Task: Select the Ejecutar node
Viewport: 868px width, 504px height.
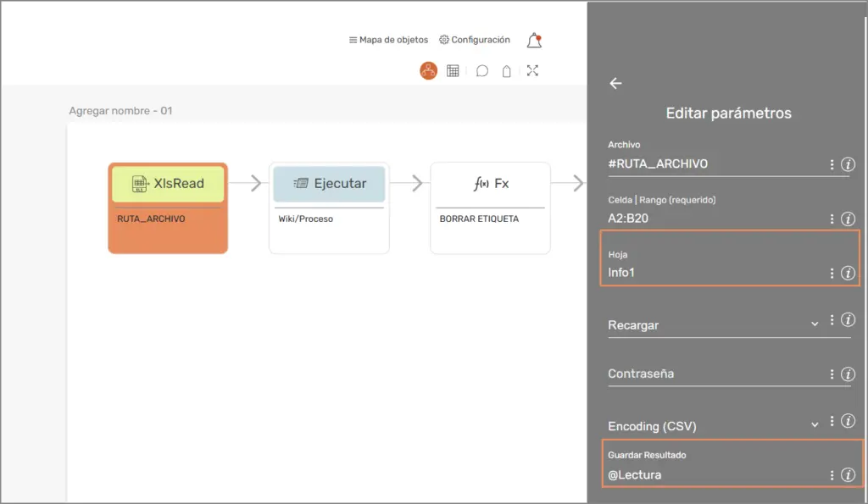Action: point(329,208)
